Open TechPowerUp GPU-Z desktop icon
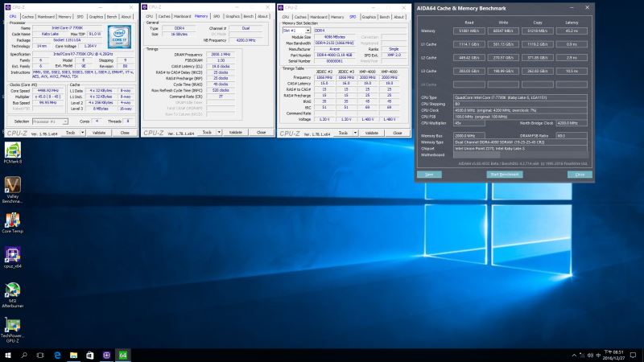The width and height of the screenshot is (644, 362). click(x=12, y=330)
